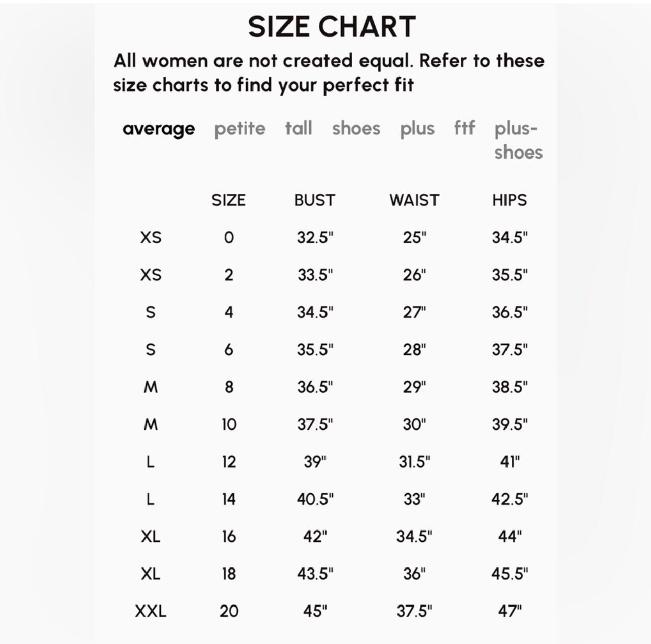Click the WAIST column header
Image resolution: width=651 pixels, height=644 pixels.
(414, 200)
